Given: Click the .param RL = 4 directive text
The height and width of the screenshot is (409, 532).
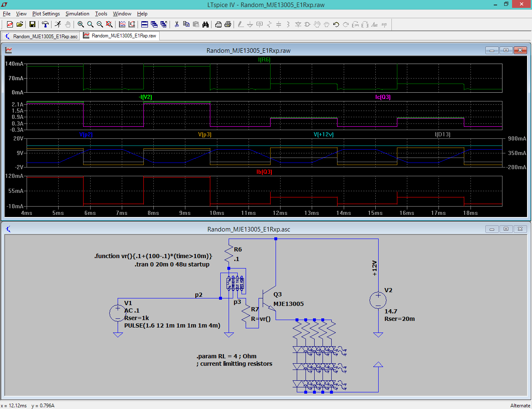Looking at the screenshot, I should pyautogui.click(x=227, y=356).
